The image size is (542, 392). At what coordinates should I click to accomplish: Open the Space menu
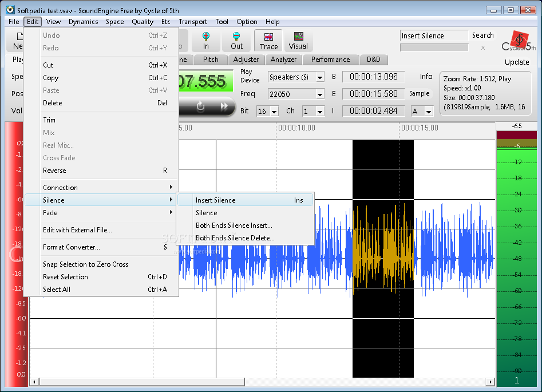[115, 22]
